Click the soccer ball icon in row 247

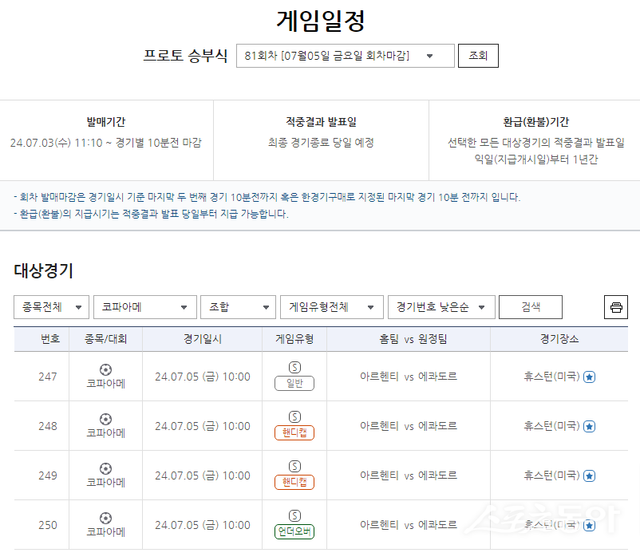pos(106,369)
